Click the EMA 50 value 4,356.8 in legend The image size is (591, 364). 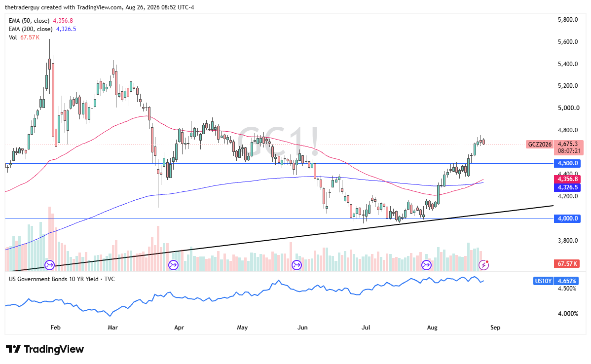[x=63, y=21]
